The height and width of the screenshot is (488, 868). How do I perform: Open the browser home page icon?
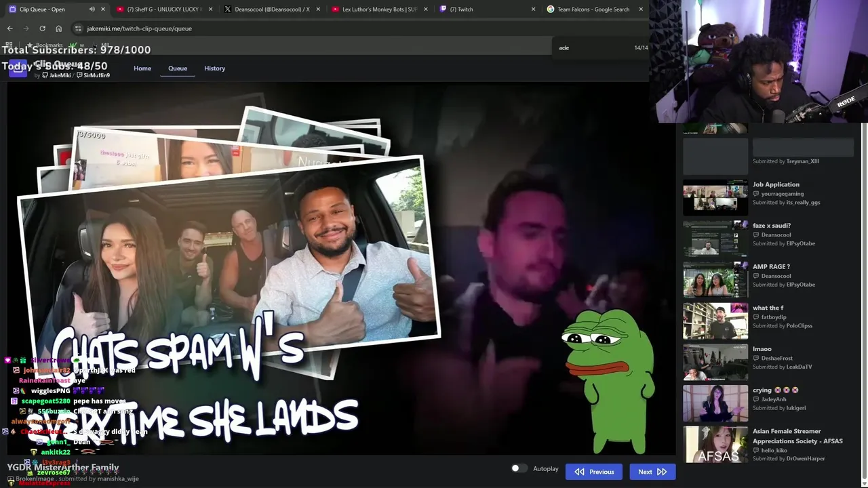pyautogui.click(x=58, y=28)
